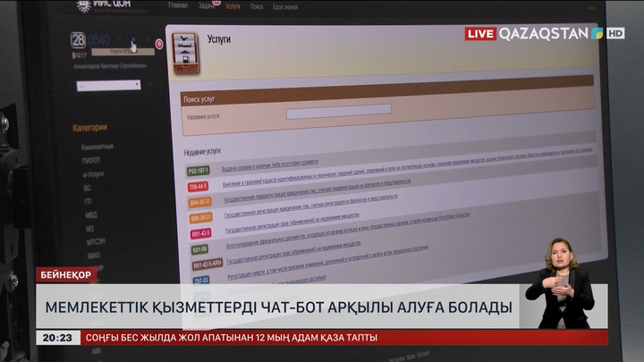Open the service link next to B04-30-31

click(317, 190)
